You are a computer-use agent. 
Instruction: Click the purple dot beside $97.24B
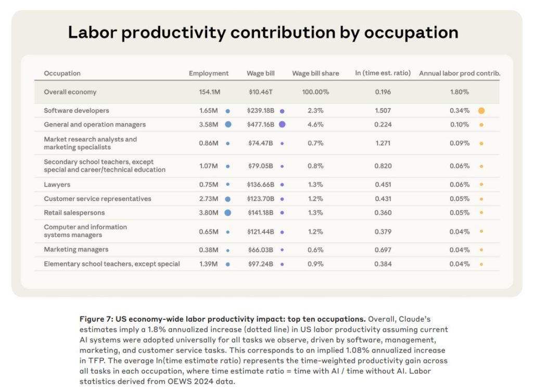click(282, 264)
